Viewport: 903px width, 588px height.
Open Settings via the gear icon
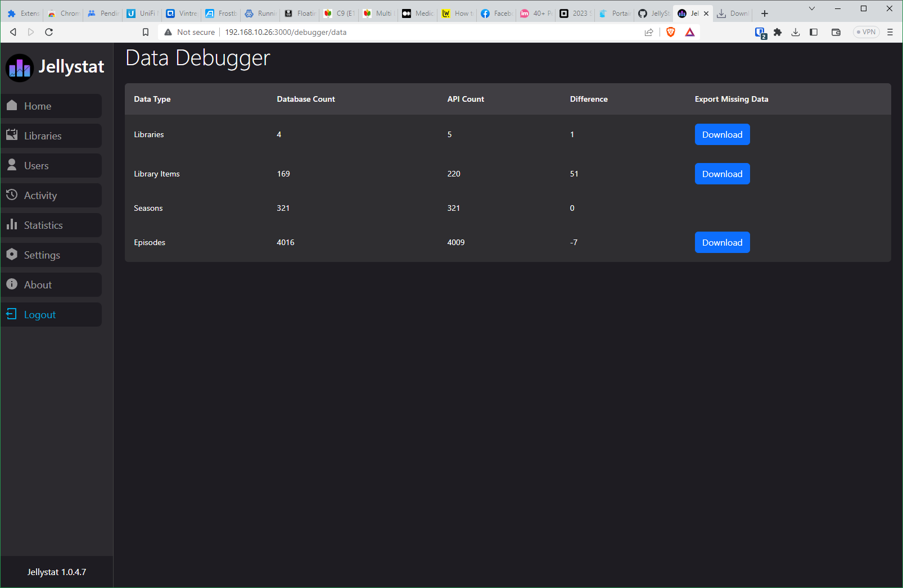pos(12,255)
